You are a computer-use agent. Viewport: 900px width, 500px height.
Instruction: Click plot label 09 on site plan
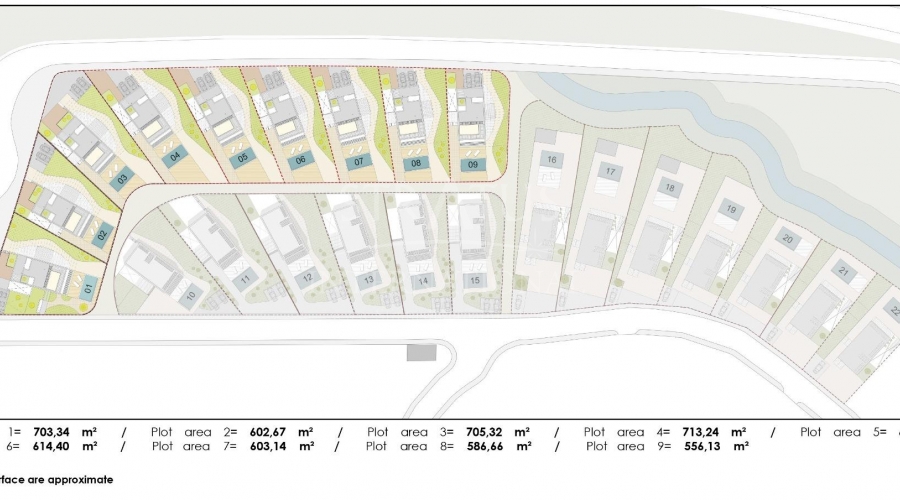tap(473, 164)
